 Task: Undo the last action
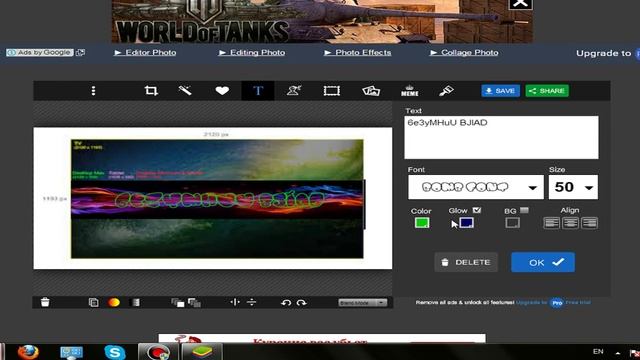tap(286, 302)
